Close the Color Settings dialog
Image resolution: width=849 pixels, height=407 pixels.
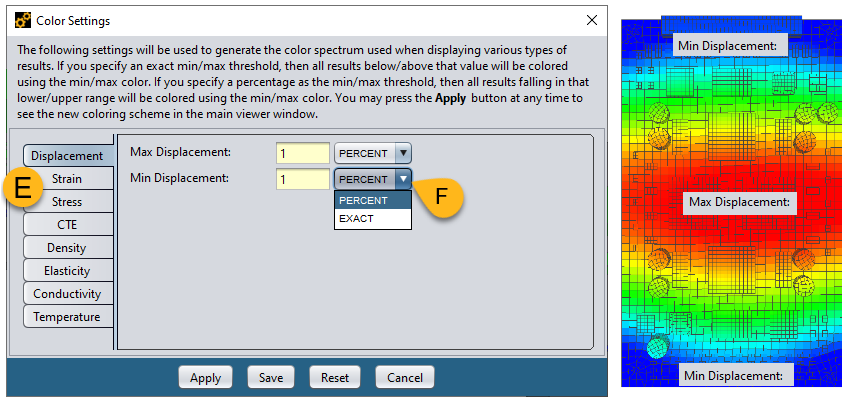point(592,20)
